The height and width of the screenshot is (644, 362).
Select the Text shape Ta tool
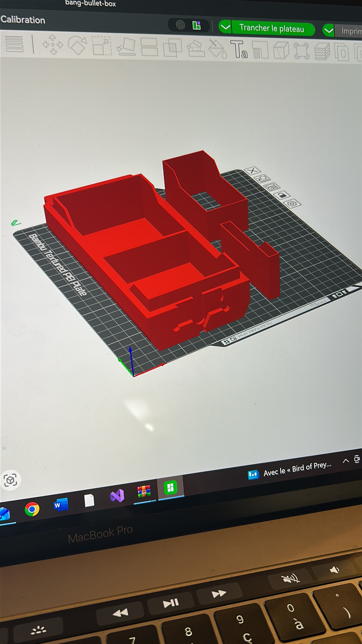(239, 49)
